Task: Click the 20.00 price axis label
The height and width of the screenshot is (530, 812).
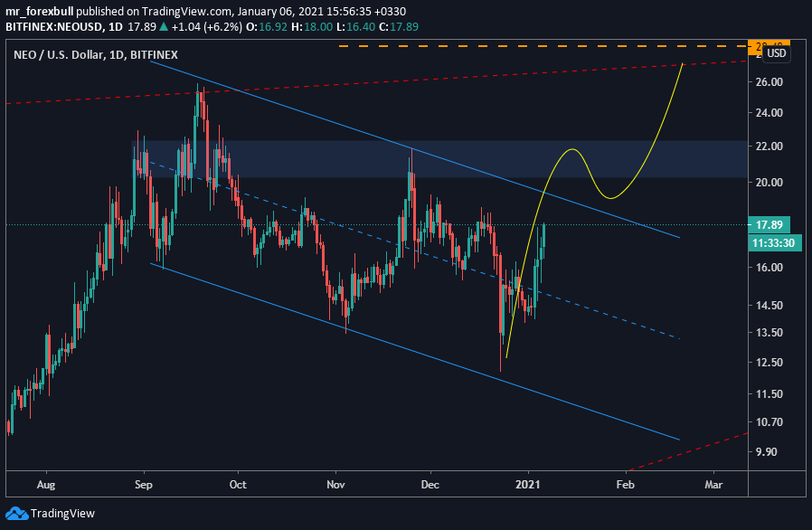Action: [769, 182]
